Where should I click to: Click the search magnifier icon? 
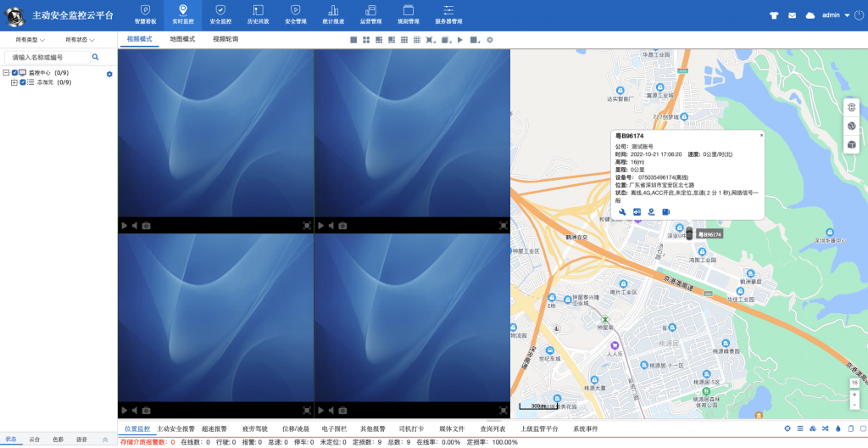click(95, 57)
